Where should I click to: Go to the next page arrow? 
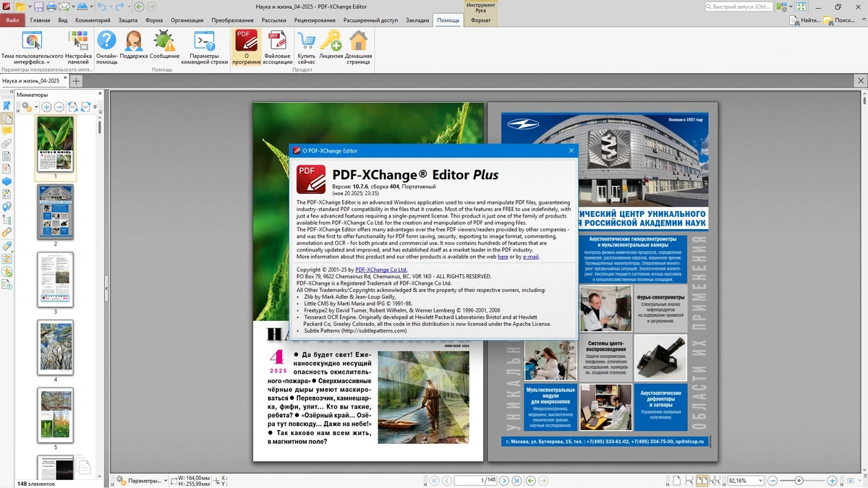coord(505,481)
